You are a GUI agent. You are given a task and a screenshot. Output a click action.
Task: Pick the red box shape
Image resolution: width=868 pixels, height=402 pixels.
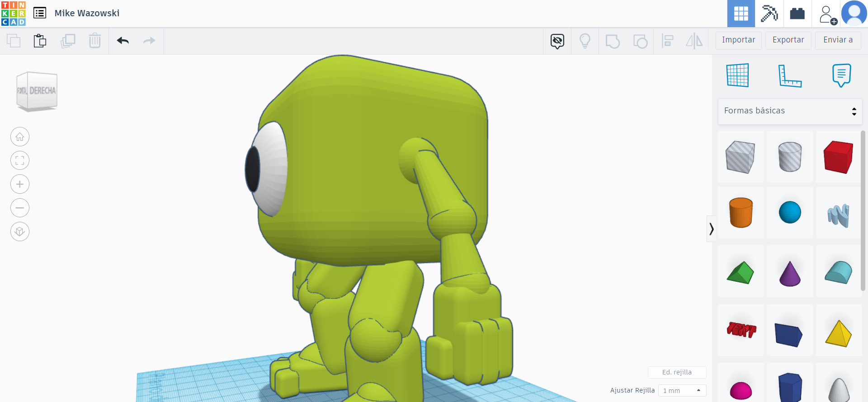click(838, 157)
